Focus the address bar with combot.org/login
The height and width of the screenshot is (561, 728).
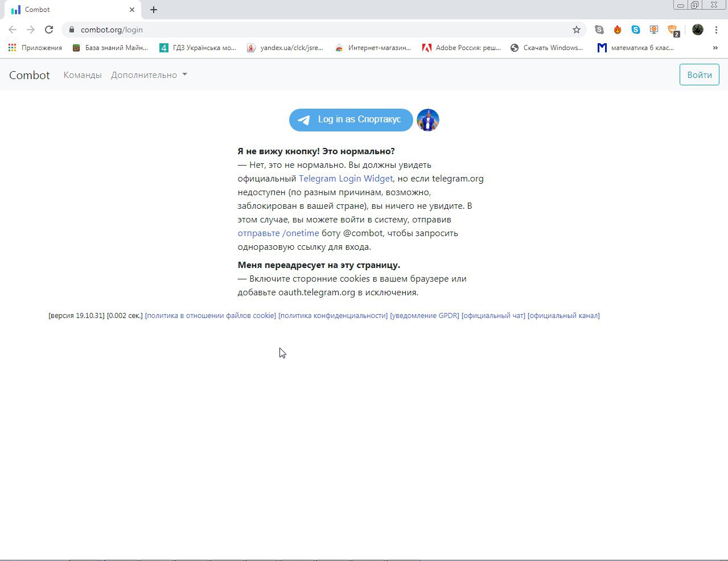[x=324, y=30]
